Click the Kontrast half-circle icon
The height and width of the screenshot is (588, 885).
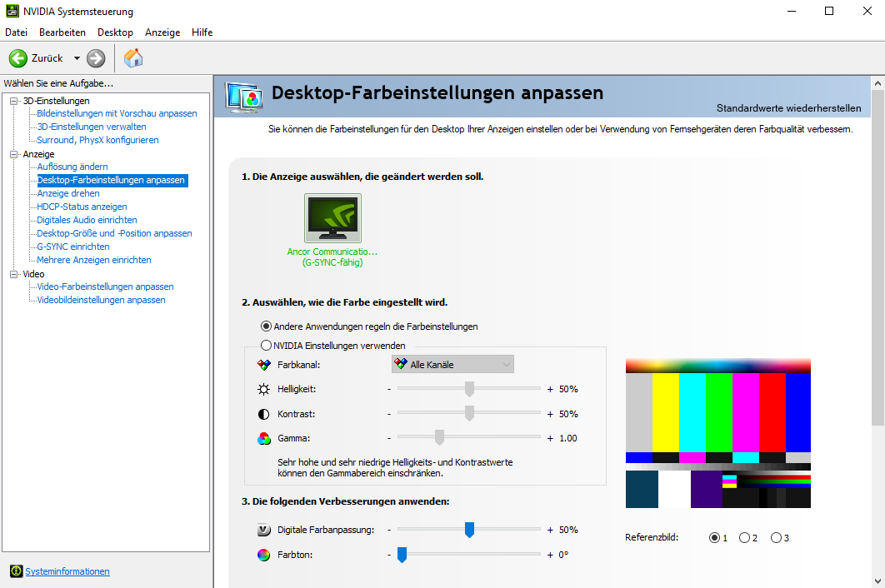click(x=263, y=414)
